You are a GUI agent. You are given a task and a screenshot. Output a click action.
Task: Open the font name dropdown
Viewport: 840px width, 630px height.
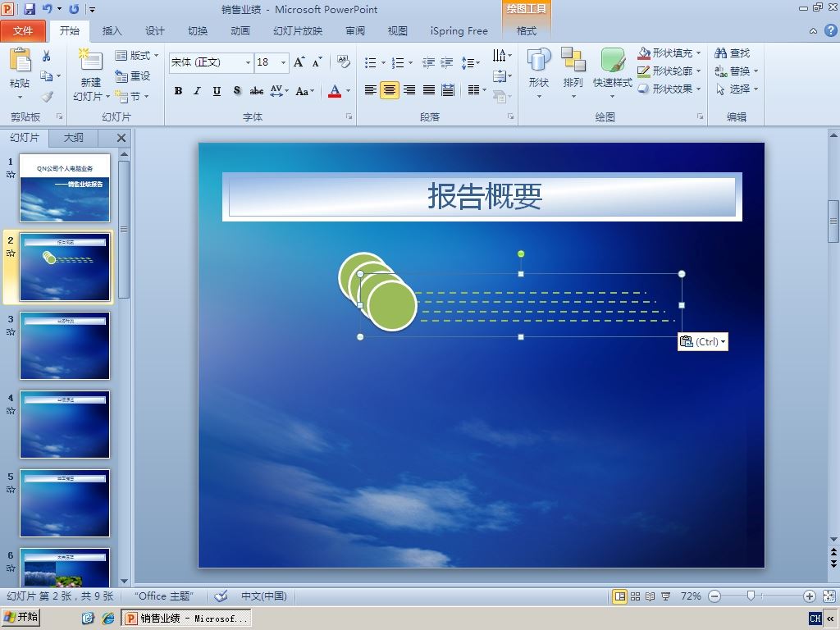click(248, 62)
